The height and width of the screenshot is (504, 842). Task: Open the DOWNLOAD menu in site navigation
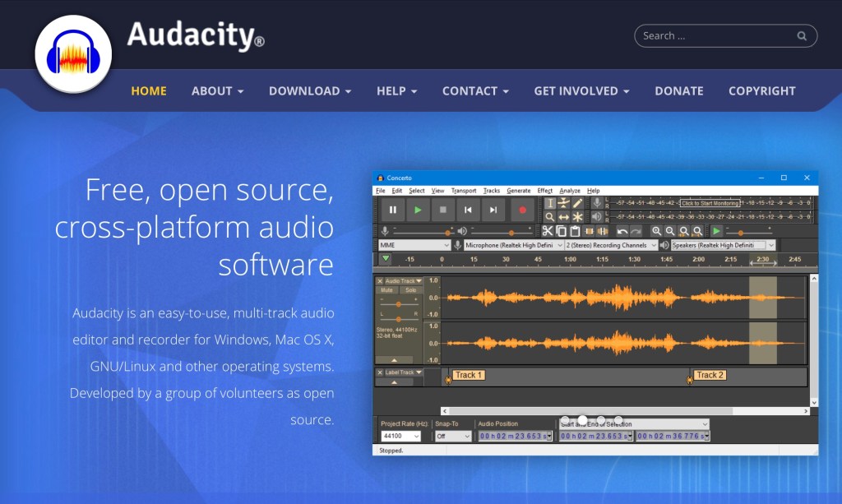point(310,91)
